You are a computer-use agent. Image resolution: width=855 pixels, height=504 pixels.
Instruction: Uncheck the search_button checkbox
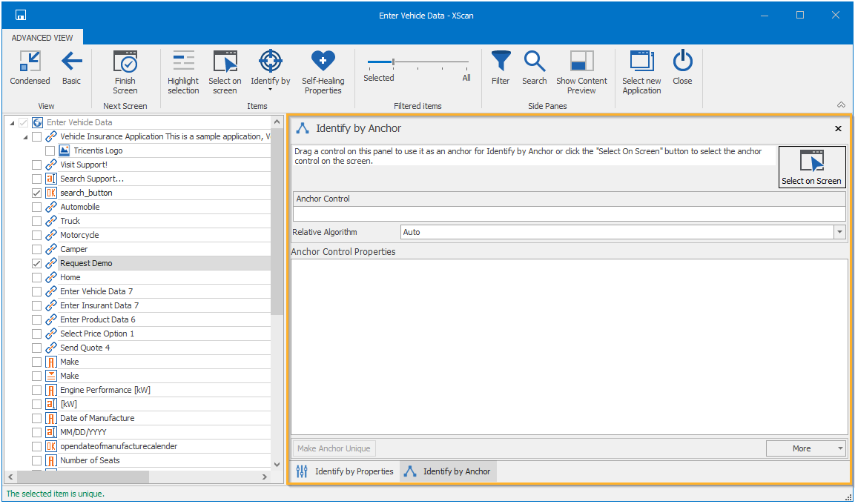[x=37, y=193]
